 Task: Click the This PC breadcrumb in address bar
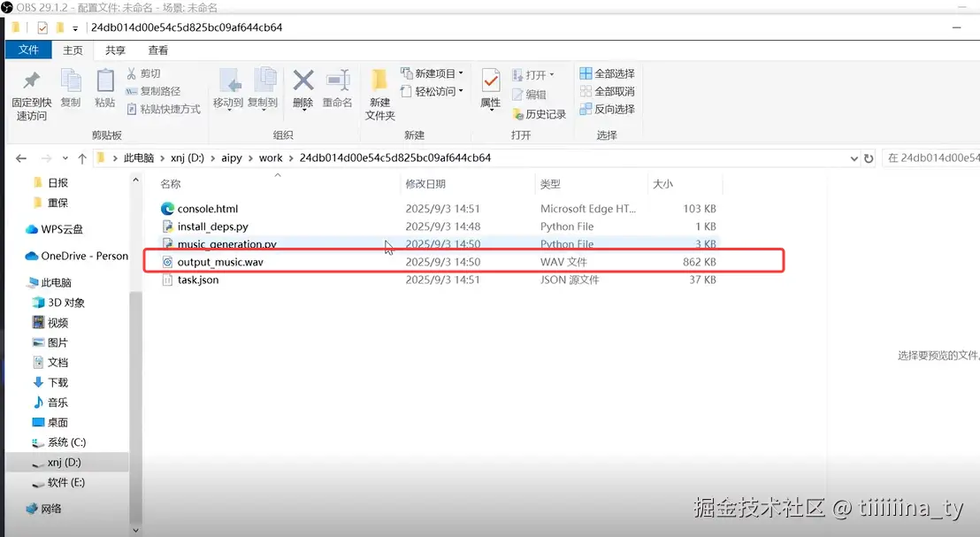coord(139,158)
